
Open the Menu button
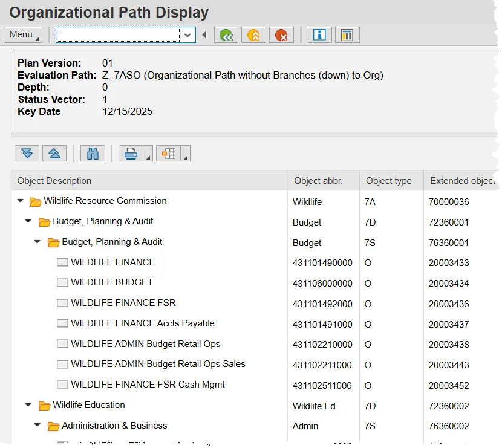click(x=23, y=34)
